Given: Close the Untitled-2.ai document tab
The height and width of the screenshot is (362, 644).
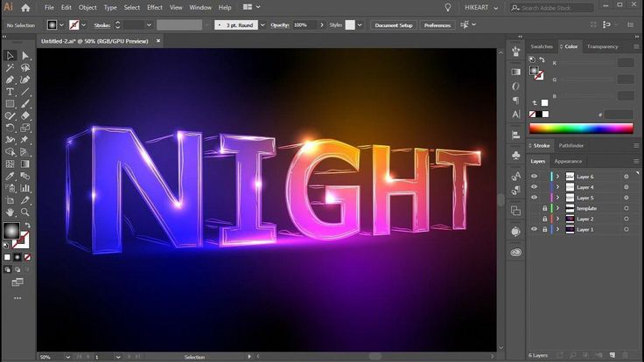Looking at the screenshot, I should (158, 40).
